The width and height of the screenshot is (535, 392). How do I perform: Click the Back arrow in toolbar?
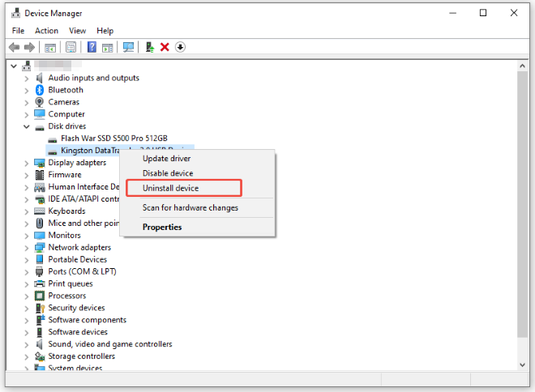14,47
